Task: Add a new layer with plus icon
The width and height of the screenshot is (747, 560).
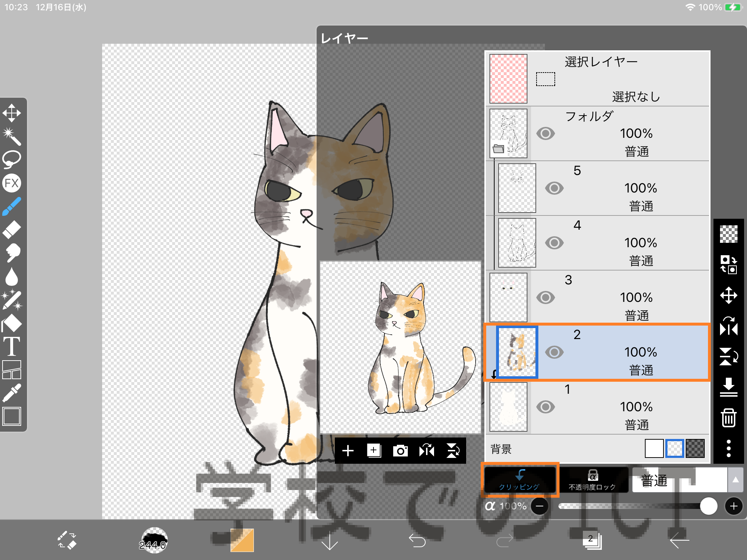Action: click(x=348, y=451)
